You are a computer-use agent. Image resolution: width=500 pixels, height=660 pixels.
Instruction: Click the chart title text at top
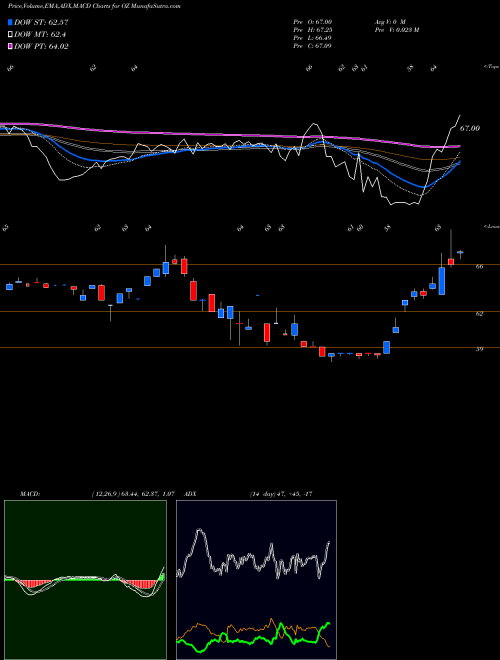tap(95, 7)
